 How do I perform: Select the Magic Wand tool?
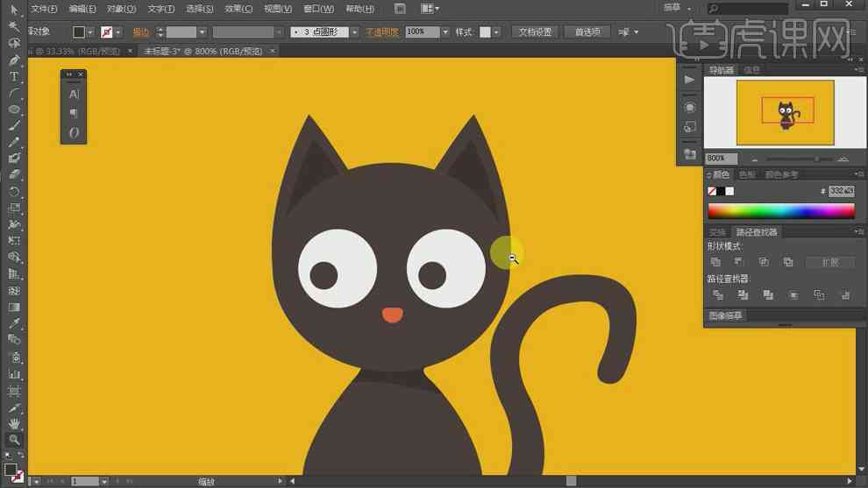pyautogui.click(x=14, y=26)
